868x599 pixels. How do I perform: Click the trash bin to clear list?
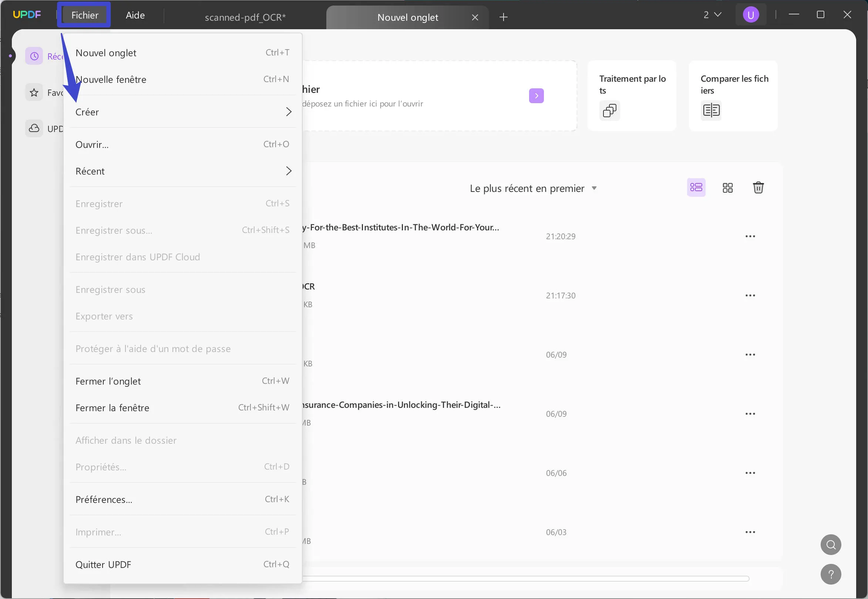point(758,187)
